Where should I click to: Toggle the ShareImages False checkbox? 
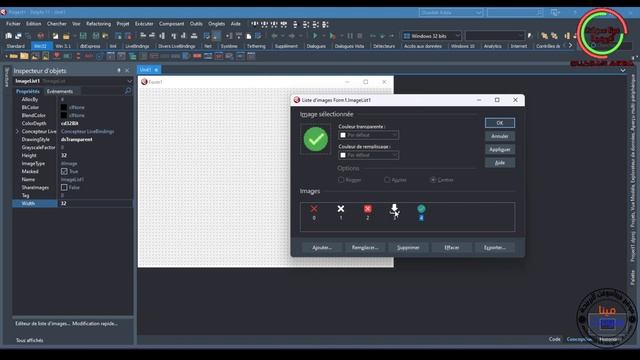point(64,187)
